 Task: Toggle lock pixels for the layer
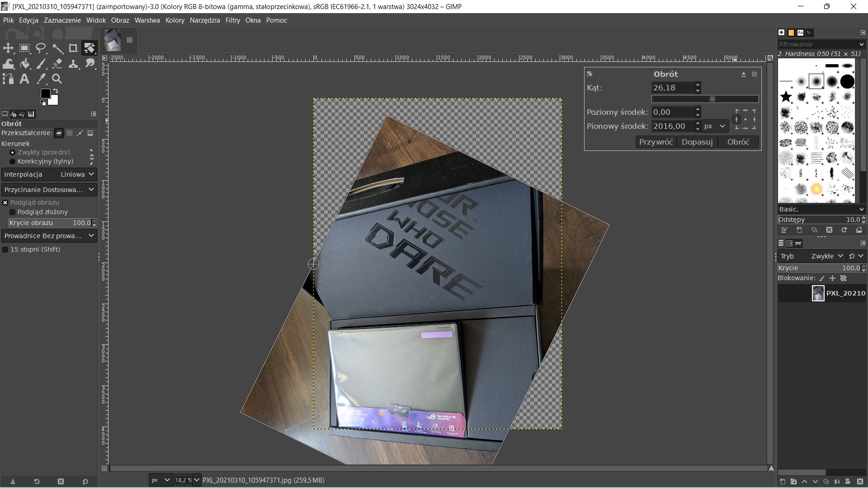click(822, 278)
